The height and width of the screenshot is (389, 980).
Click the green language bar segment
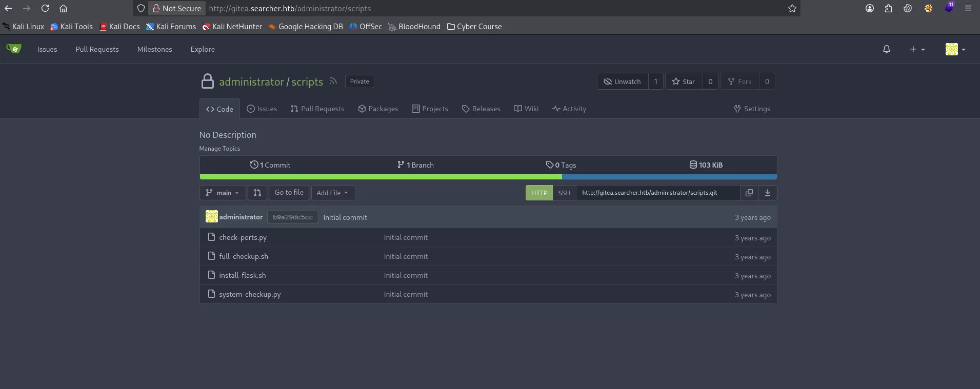pos(381,177)
